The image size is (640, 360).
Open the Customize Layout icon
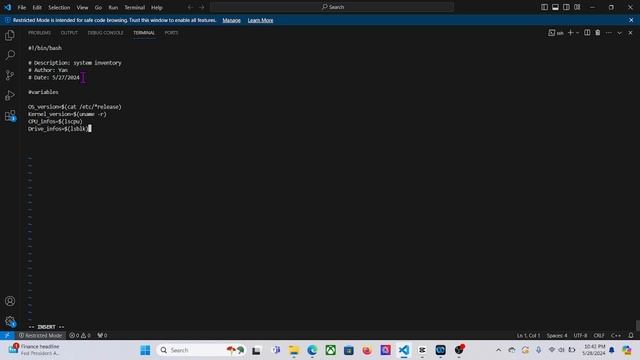[x=577, y=7]
